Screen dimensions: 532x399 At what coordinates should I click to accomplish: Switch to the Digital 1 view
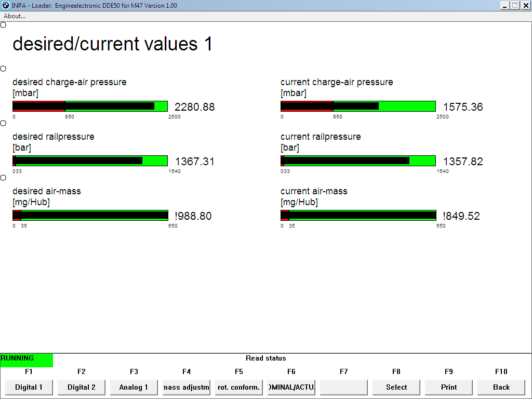coord(29,387)
